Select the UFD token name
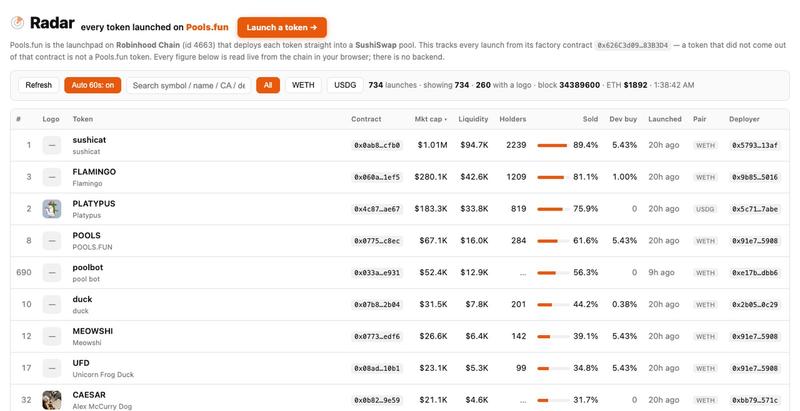Viewport: 800px width, 411px height. (81, 363)
